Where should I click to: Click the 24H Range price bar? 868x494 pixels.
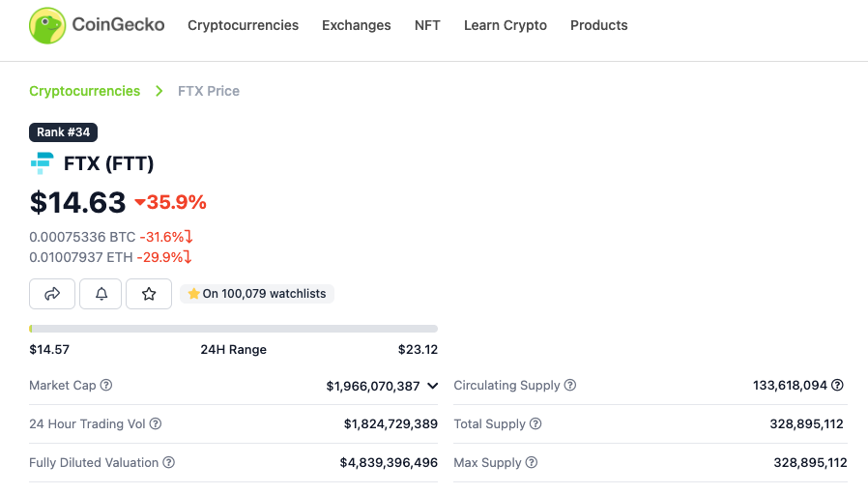pyautogui.click(x=233, y=329)
